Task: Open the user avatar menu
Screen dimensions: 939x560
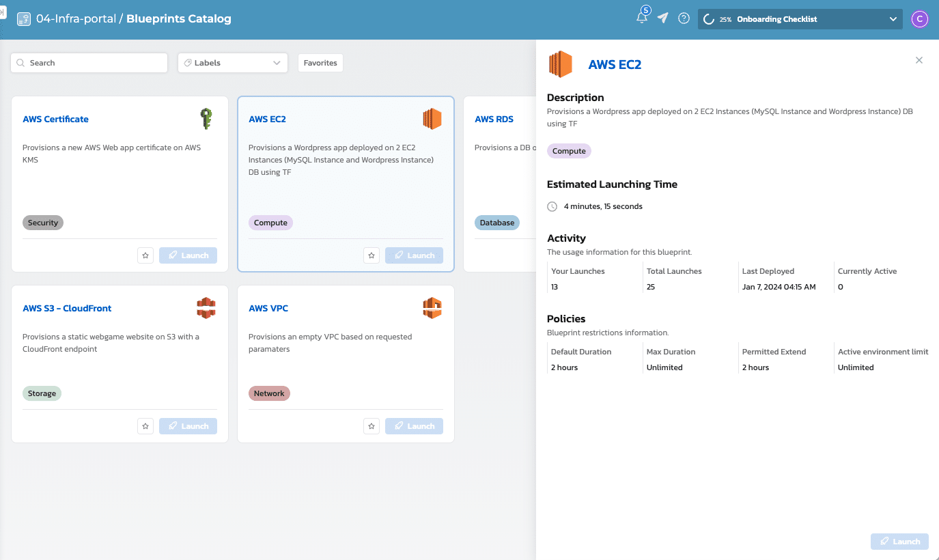Action: [x=920, y=18]
